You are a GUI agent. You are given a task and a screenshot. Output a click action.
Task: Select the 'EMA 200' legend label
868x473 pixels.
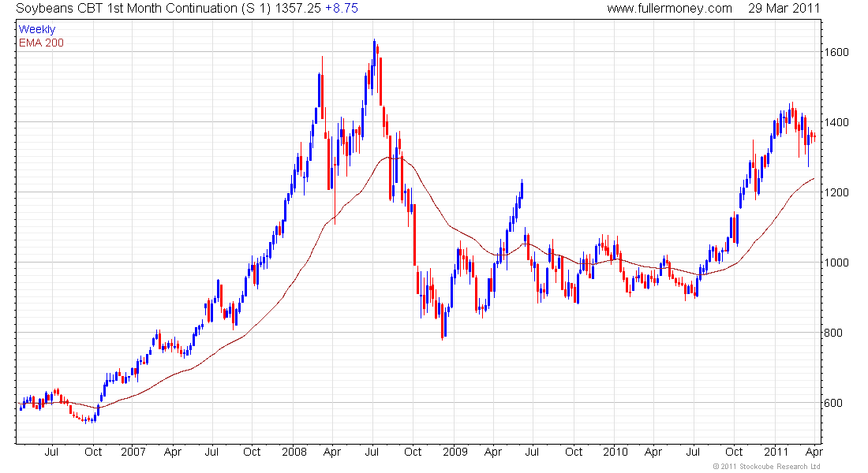(x=42, y=43)
